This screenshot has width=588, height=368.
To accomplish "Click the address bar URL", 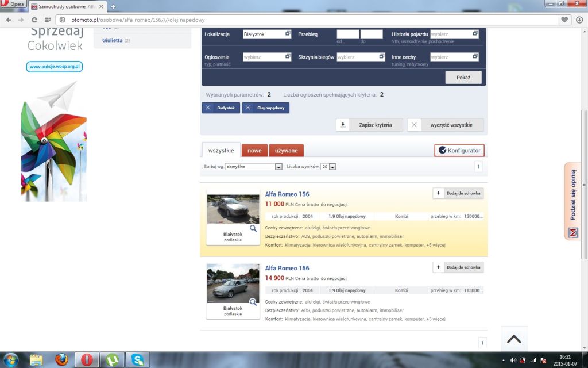I will click(138, 20).
